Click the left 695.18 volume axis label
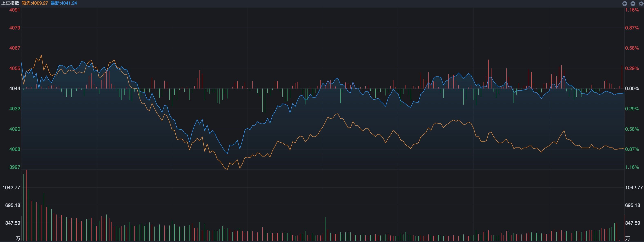This screenshot has width=644, height=242. click(13, 205)
